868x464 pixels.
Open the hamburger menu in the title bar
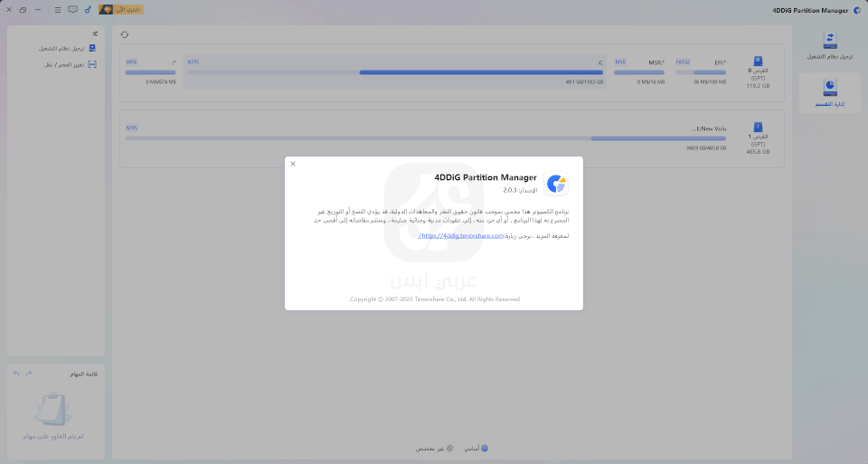point(58,9)
